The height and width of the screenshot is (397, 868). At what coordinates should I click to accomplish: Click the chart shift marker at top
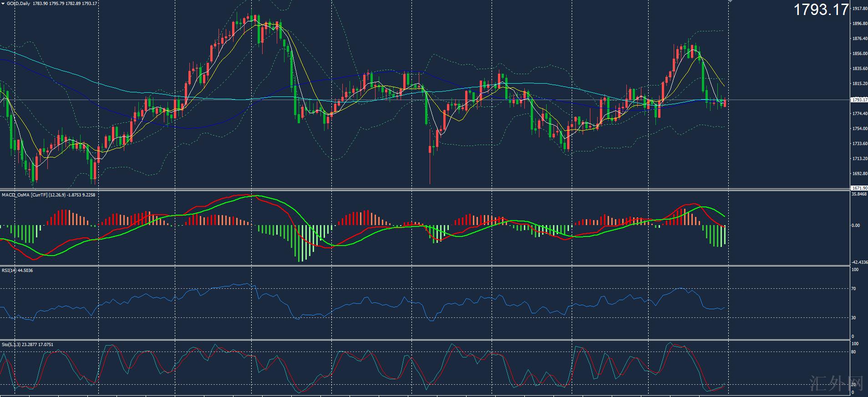[x=730, y=2]
